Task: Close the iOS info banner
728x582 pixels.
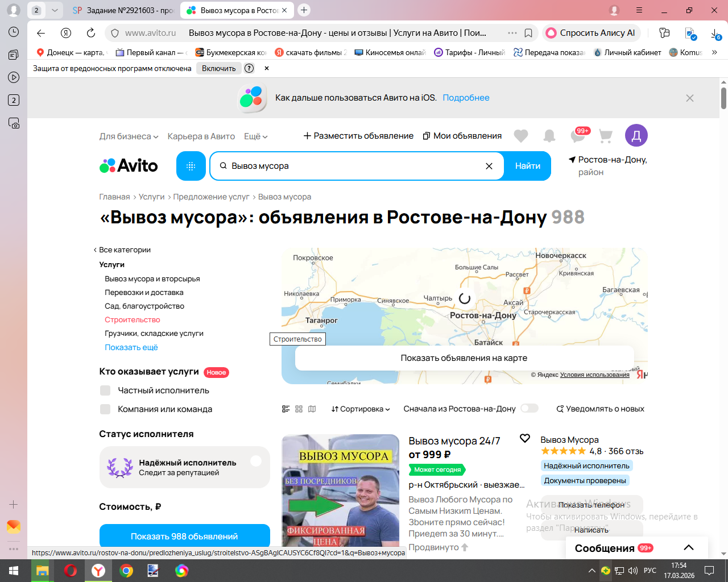Action: [x=690, y=98]
